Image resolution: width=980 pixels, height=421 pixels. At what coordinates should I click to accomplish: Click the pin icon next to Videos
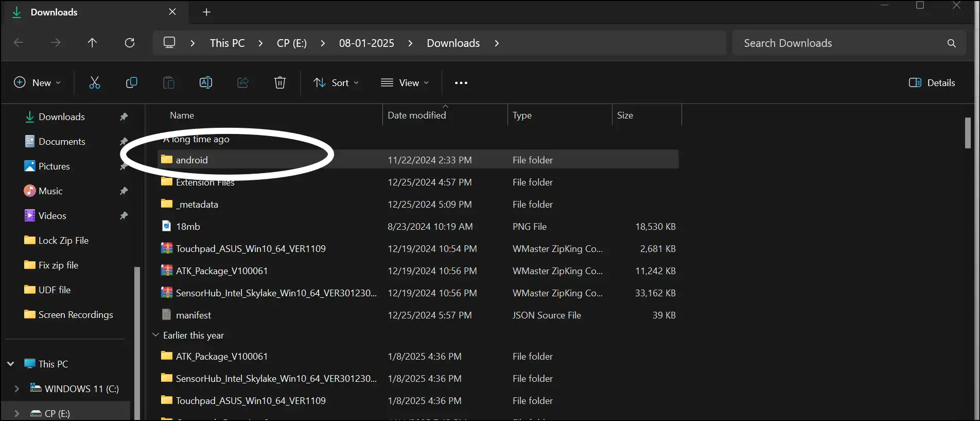tap(124, 216)
